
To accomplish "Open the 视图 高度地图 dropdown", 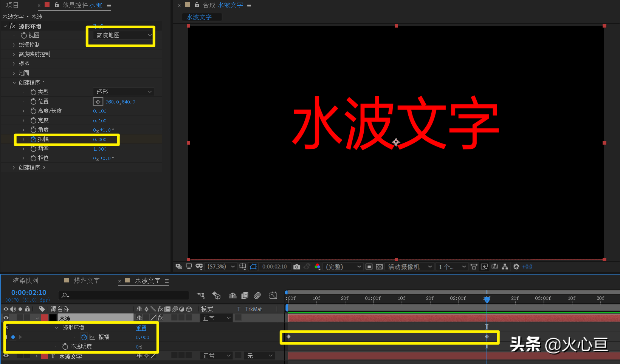I will pyautogui.click(x=123, y=35).
